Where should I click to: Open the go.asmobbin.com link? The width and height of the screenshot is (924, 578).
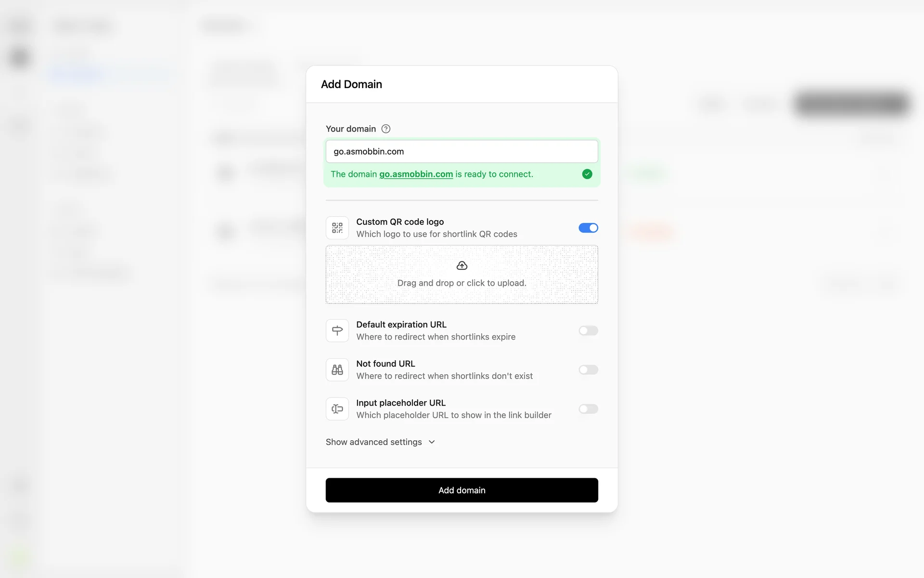point(416,174)
